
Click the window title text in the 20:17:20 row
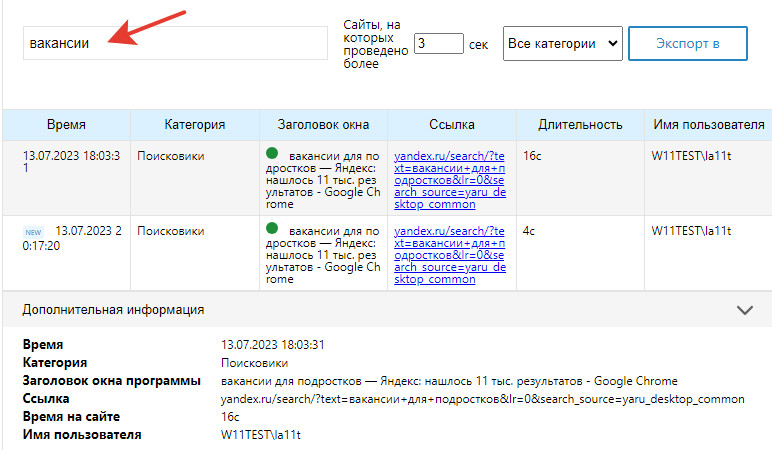(x=323, y=255)
